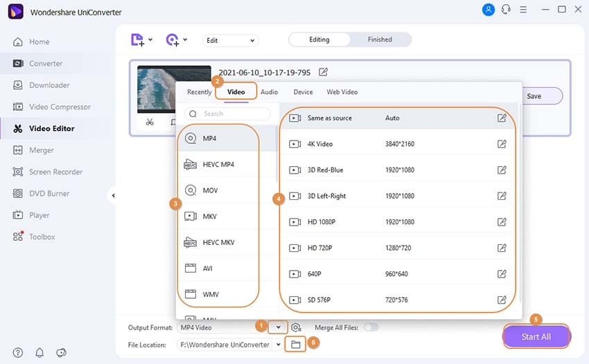Switch to the Audio tab

270,92
